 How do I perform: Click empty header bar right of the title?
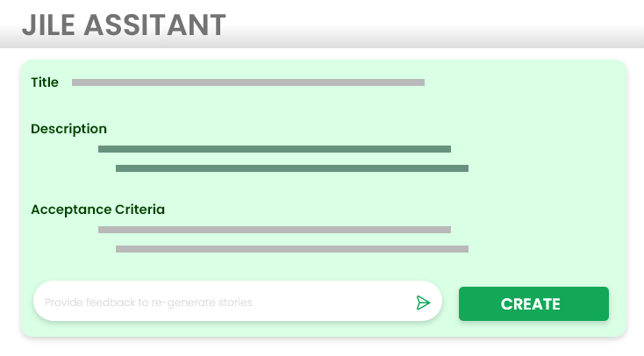point(439,25)
